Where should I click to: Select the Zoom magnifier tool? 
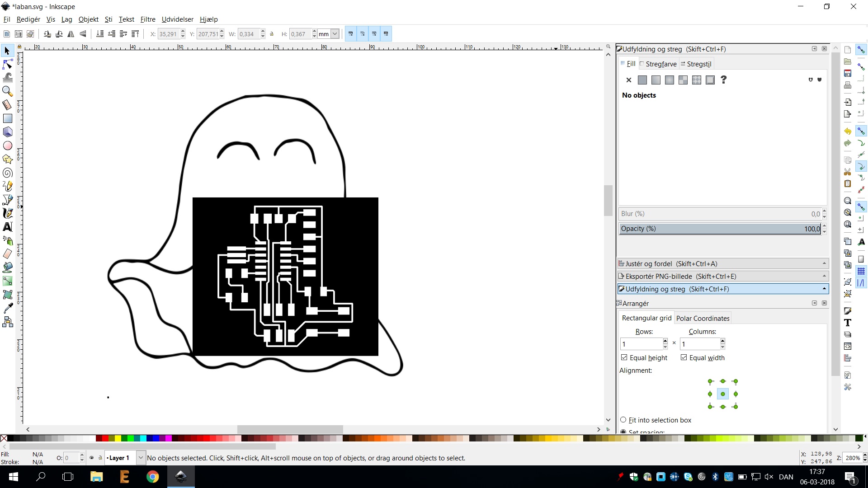click(8, 91)
